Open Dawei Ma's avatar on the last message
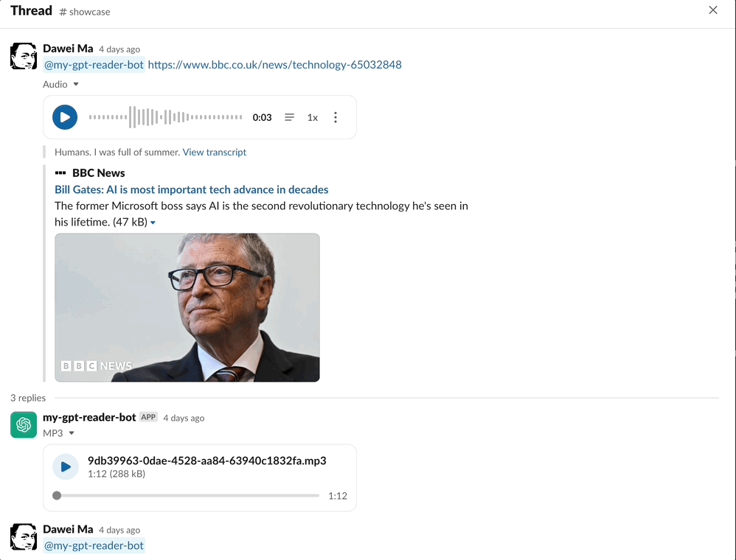 tap(24, 536)
